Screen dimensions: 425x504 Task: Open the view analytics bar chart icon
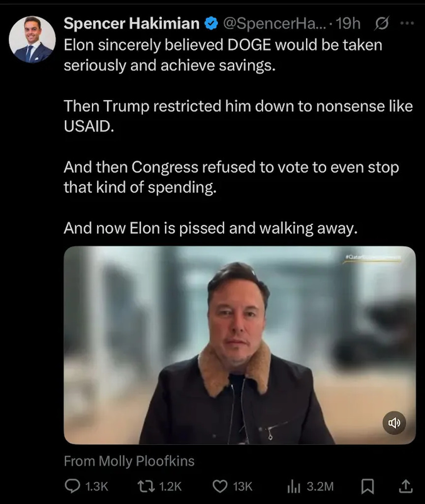tap(294, 486)
